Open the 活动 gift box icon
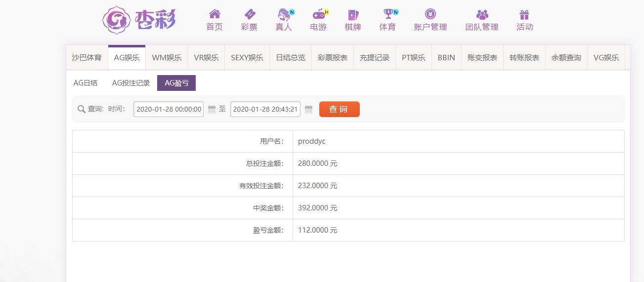This screenshot has width=644, height=282. 524,14
